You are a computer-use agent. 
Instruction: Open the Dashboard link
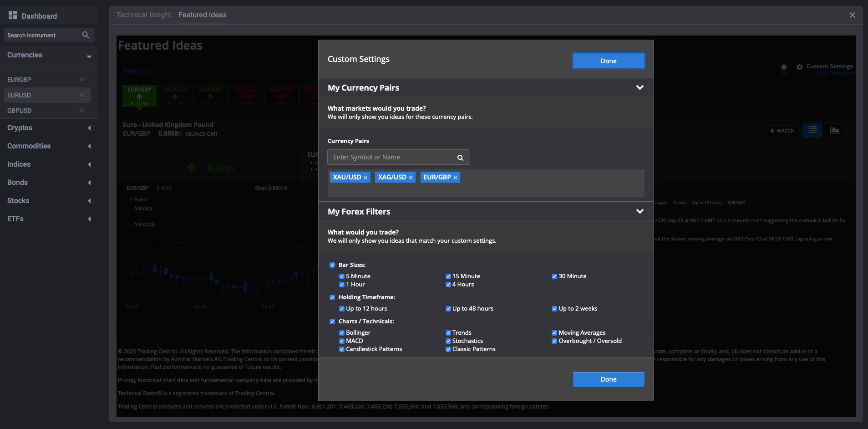click(x=40, y=16)
